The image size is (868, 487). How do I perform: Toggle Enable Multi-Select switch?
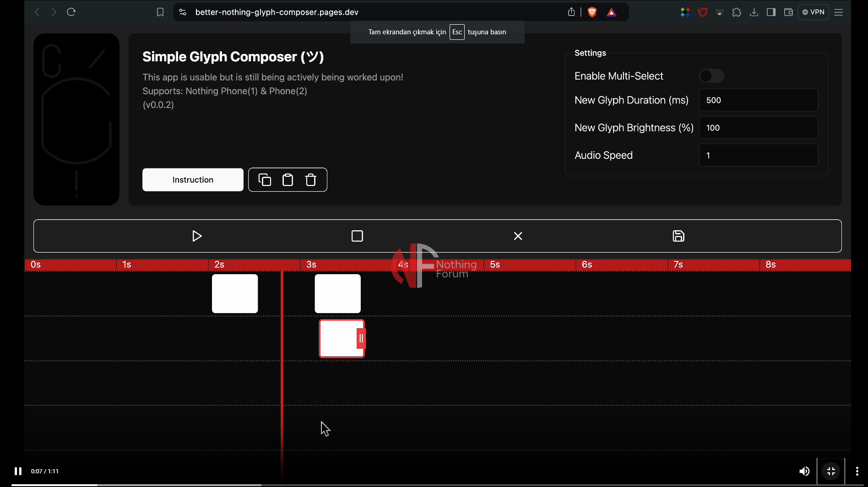pyautogui.click(x=711, y=76)
